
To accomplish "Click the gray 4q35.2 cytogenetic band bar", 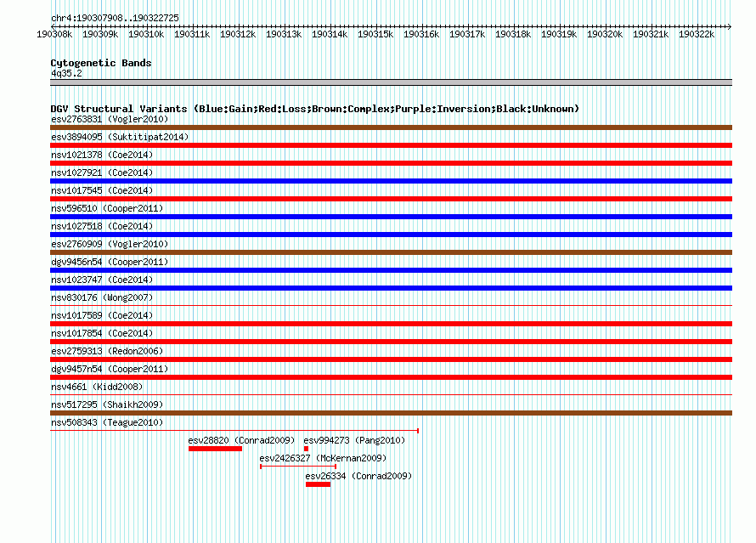I will point(391,82).
